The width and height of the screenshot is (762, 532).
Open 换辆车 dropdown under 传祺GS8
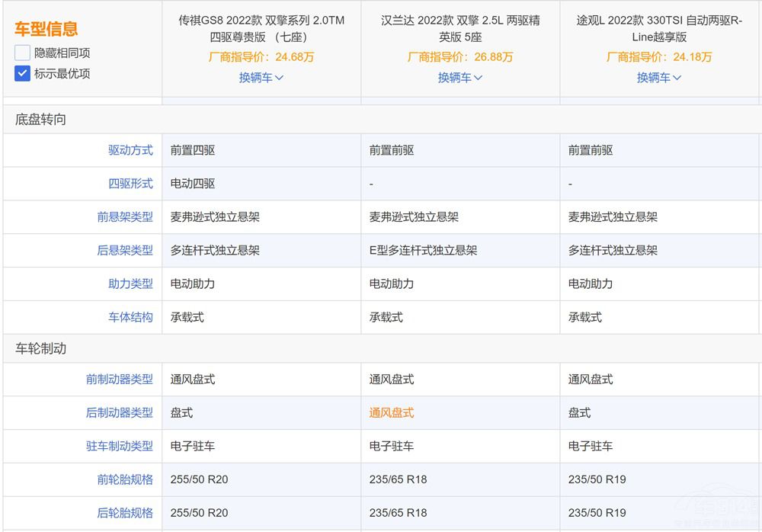click(x=261, y=78)
